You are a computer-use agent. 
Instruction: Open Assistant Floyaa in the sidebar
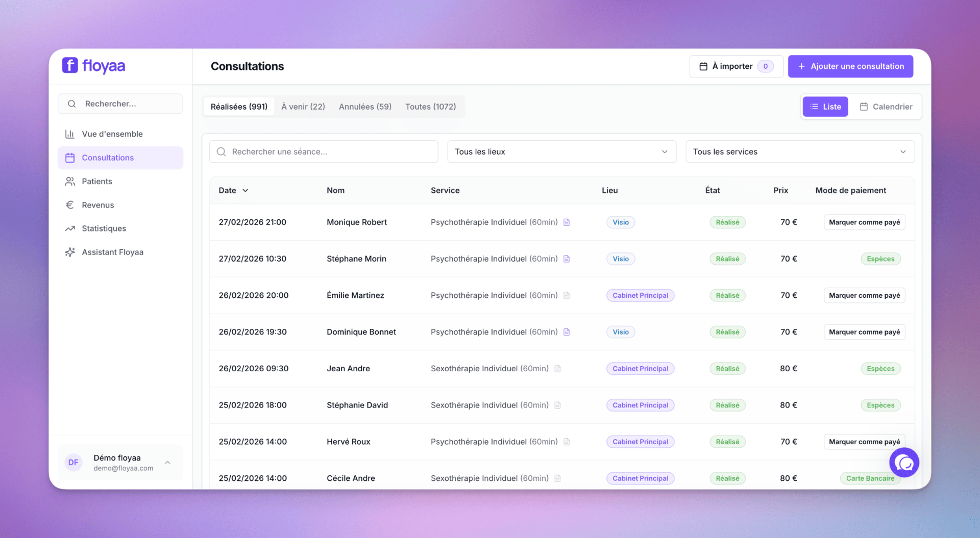tap(112, 252)
